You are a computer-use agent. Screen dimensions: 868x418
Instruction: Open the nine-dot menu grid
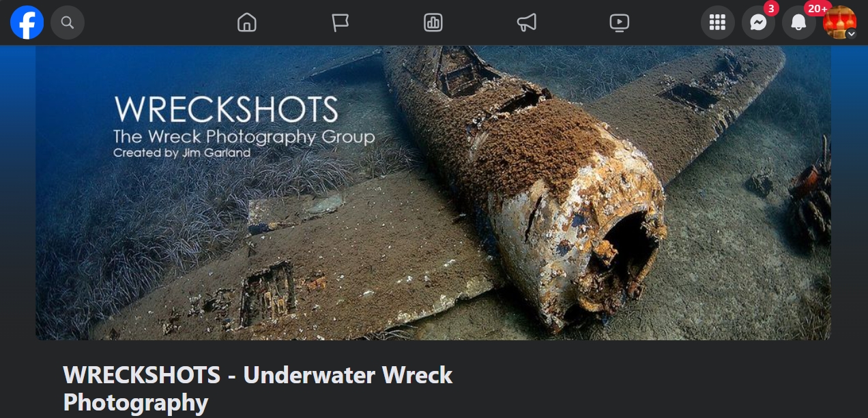717,23
